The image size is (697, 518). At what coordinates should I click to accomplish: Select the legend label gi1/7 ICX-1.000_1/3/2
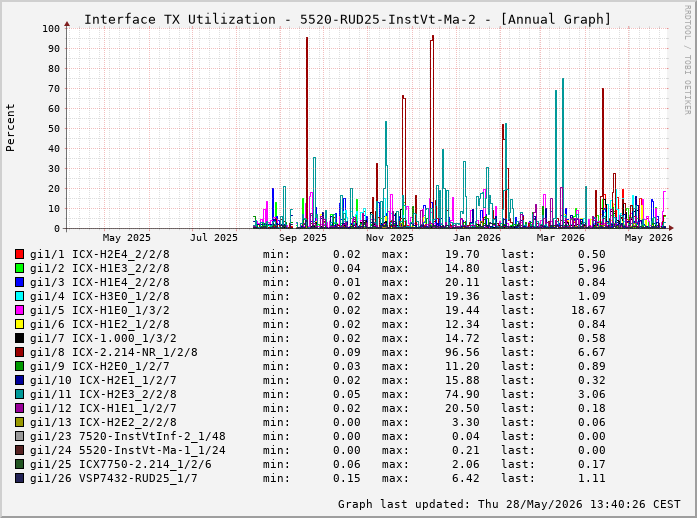pyautogui.click(x=103, y=338)
